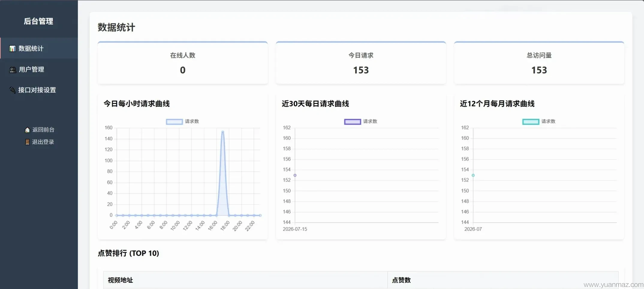Click the 点赞排行 (TOP 10) heading

click(128, 253)
